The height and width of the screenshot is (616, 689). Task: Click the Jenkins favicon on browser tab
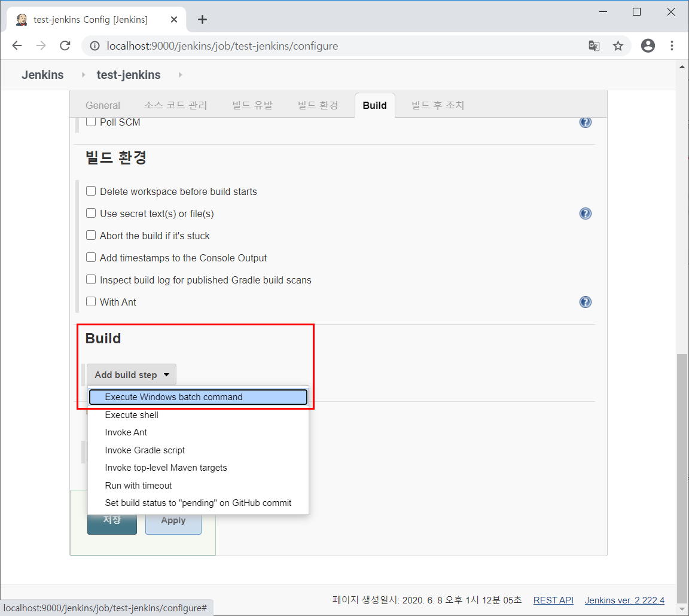[x=22, y=19]
